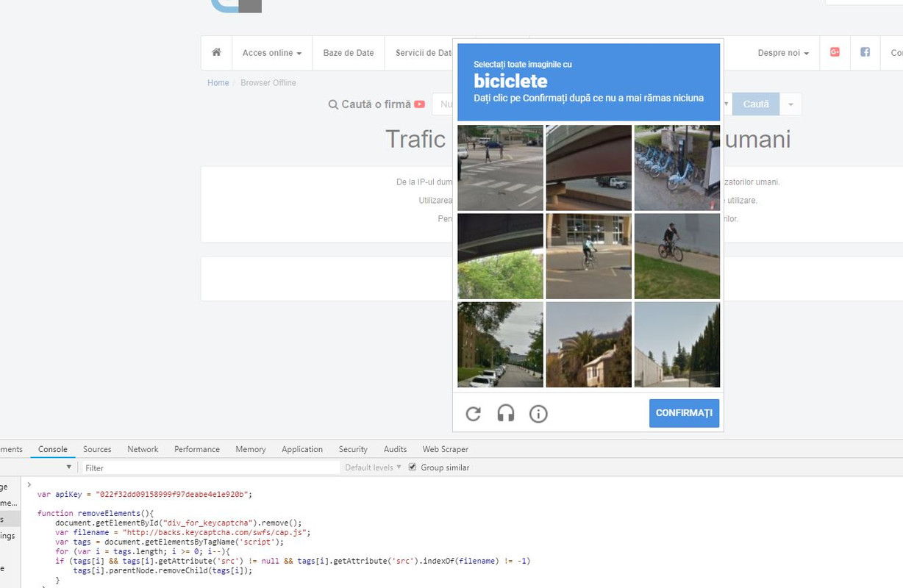Click the CONFIRMAȚI button in the captcha

(684, 413)
